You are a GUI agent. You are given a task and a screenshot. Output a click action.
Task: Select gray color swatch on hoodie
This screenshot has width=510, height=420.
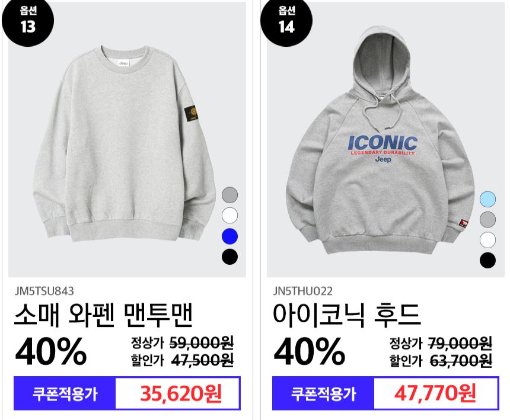click(487, 219)
